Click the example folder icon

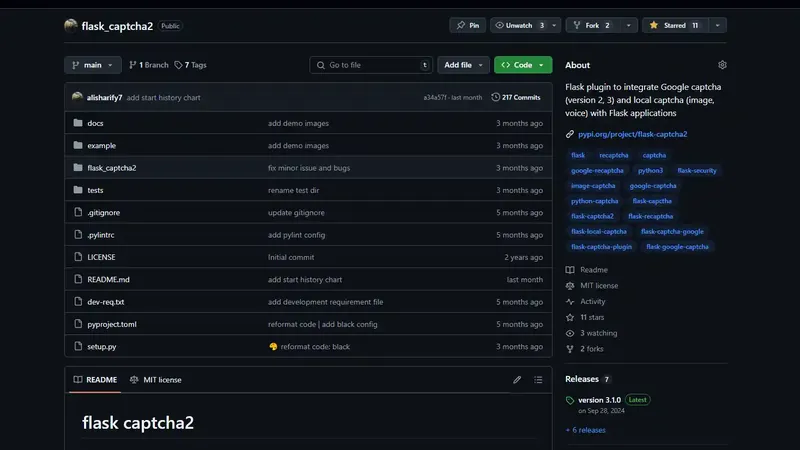[78, 145]
